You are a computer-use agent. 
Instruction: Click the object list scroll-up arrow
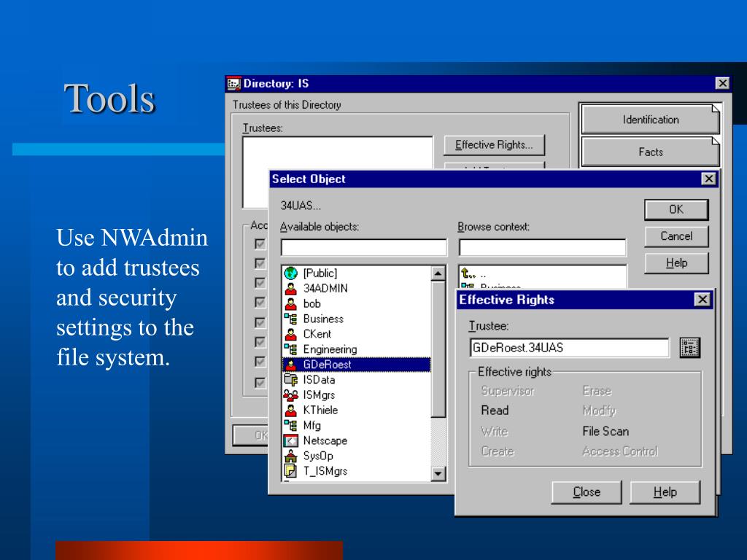438,273
